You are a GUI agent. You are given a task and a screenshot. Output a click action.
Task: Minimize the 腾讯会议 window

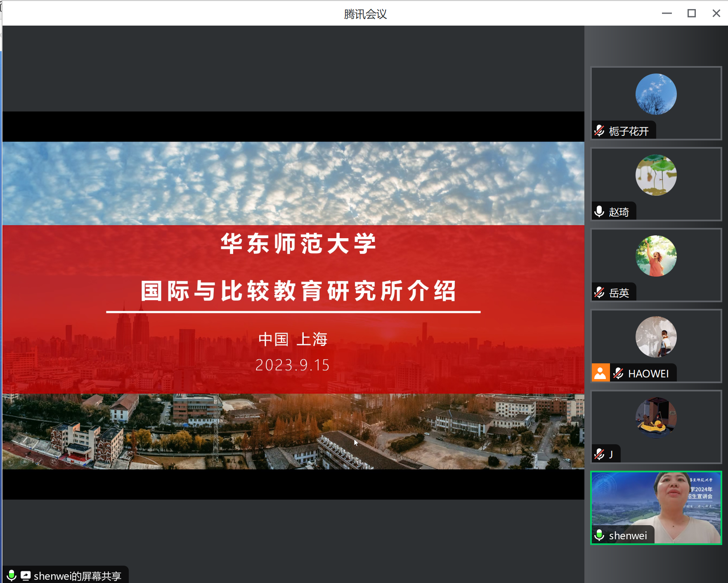tap(667, 13)
